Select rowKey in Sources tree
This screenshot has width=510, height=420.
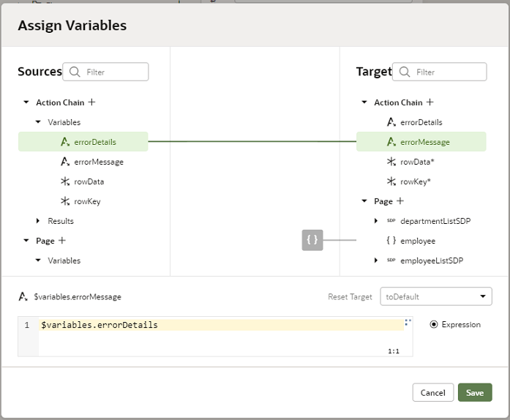pyautogui.click(x=87, y=201)
